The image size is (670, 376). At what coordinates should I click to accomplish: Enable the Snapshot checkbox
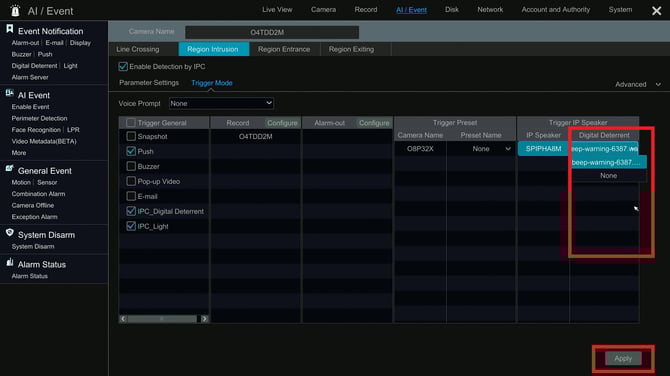131,136
